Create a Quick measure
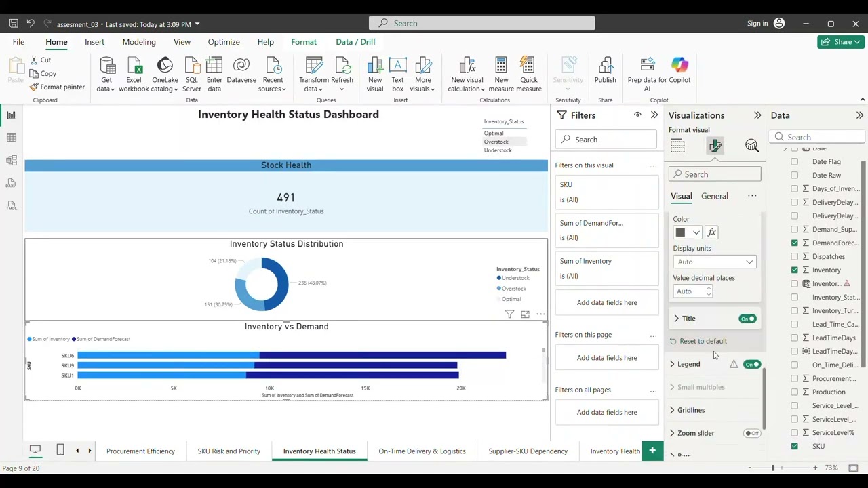This screenshot has width=868, height=488. [x=529, y=75]
